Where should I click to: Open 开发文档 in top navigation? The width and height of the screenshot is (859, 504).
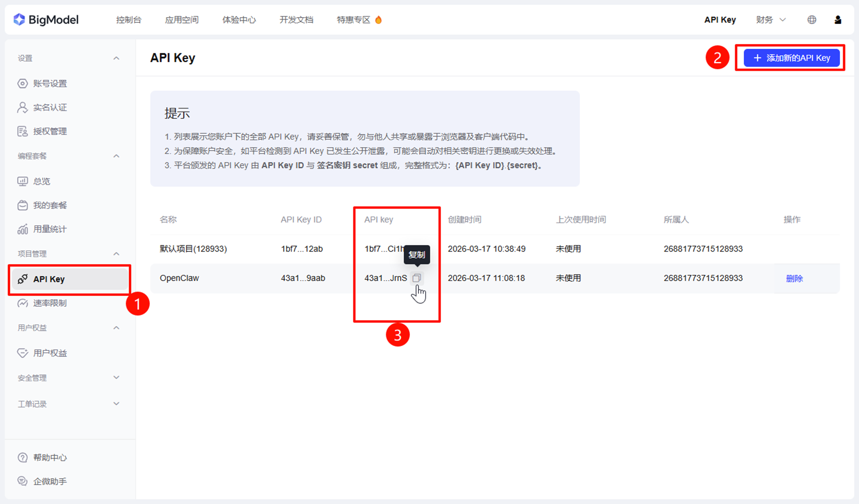[x=296, y=20]
